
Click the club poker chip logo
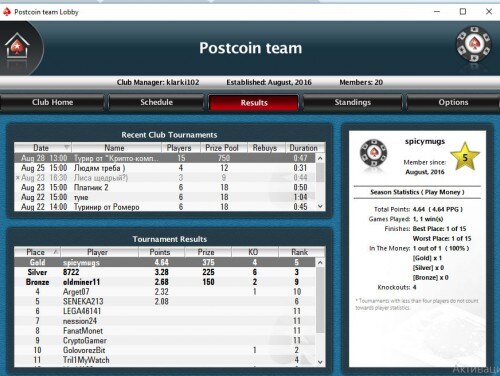coord(473,44)
